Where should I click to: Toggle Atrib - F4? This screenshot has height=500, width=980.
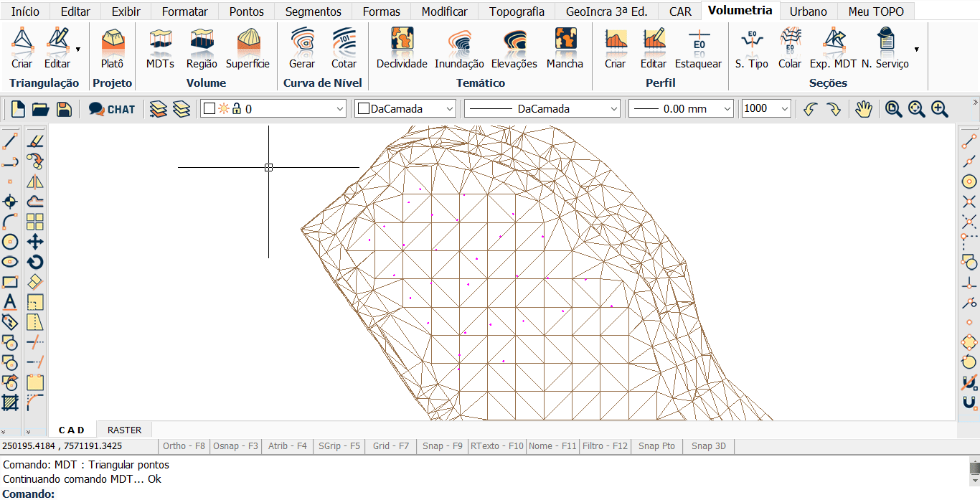pyautogui.click(x=287, y=446)
